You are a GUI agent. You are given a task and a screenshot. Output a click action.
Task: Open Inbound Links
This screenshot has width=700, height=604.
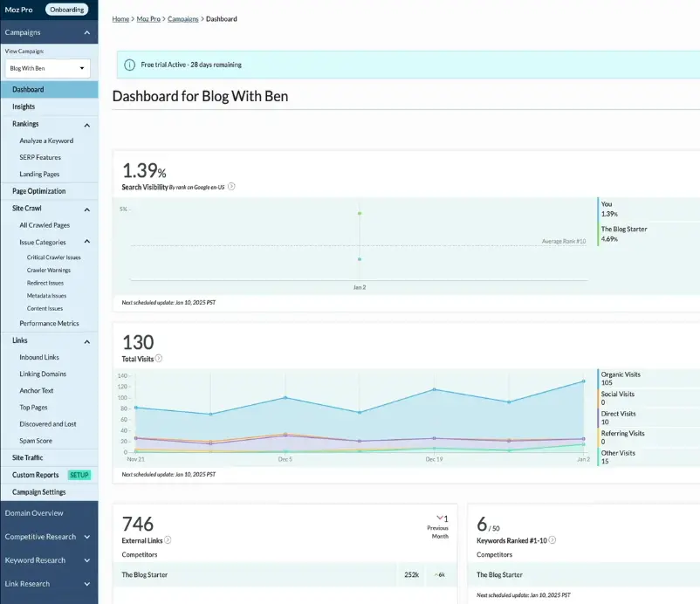pyautogui.click(x=39, y=357)
